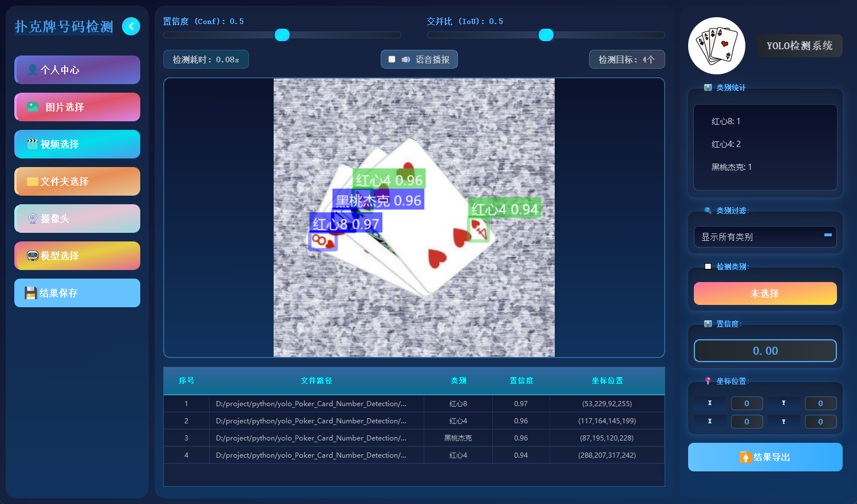Click the robot icon in 模型选择
Viewport: 857px width, 504px height.
point(33,256)
